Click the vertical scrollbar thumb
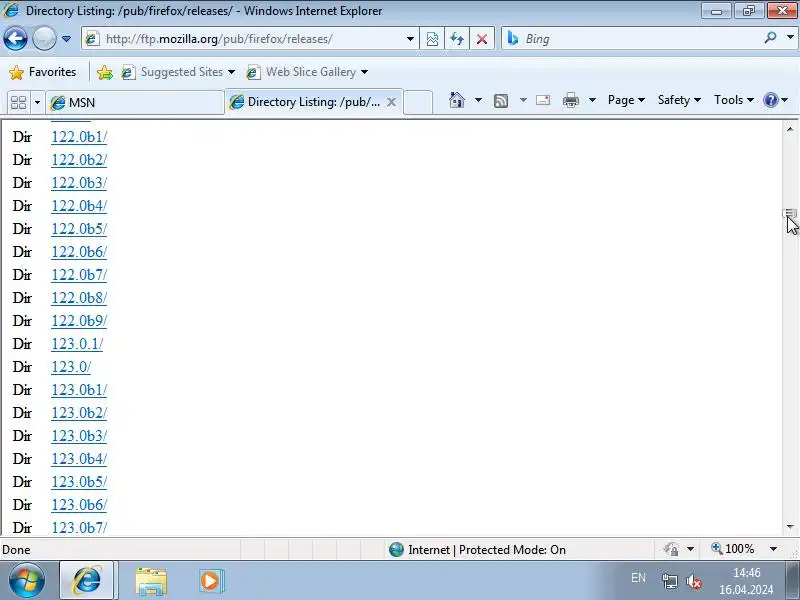 coord(790,213)
